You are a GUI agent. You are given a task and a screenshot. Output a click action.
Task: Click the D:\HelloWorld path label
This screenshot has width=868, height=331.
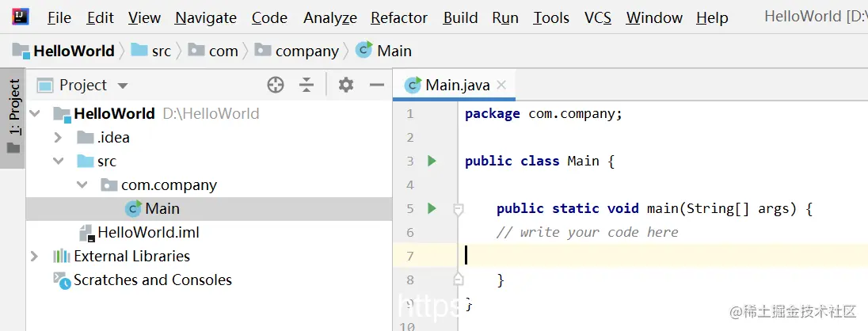coord(211,114)
